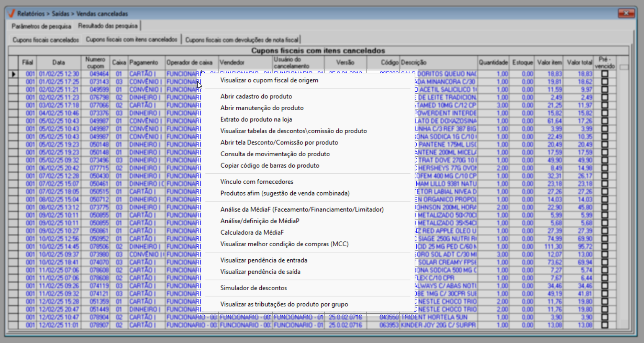Click Extrato do produto na loja
Viewport: 644px width, 343px height.
pos(256,119)
